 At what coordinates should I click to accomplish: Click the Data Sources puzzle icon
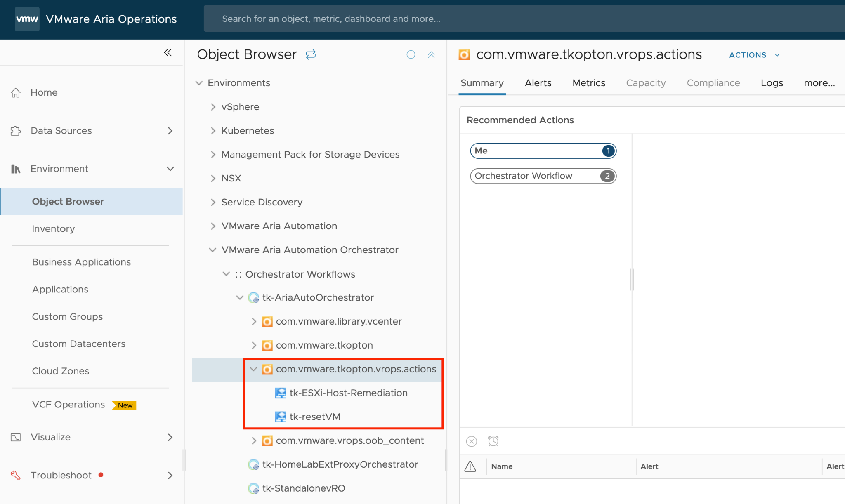(x=16, y=131)
